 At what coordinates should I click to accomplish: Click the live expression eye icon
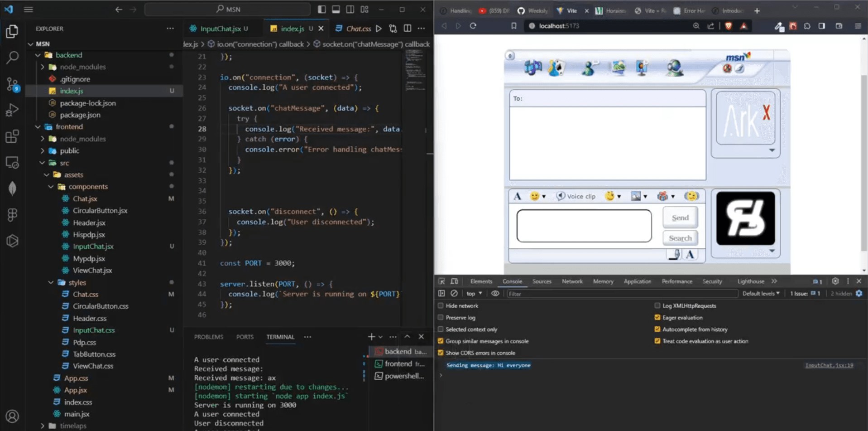495,293
